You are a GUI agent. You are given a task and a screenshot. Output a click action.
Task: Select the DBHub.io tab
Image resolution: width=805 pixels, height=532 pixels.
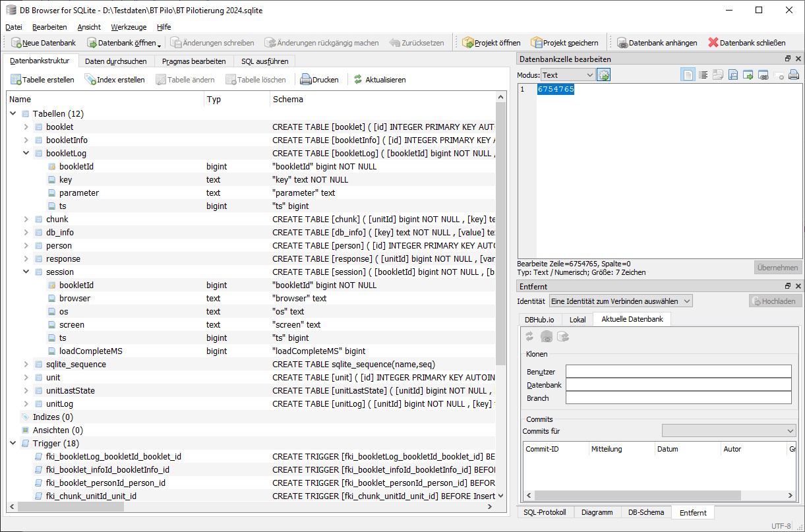click(x=539, y=320)
